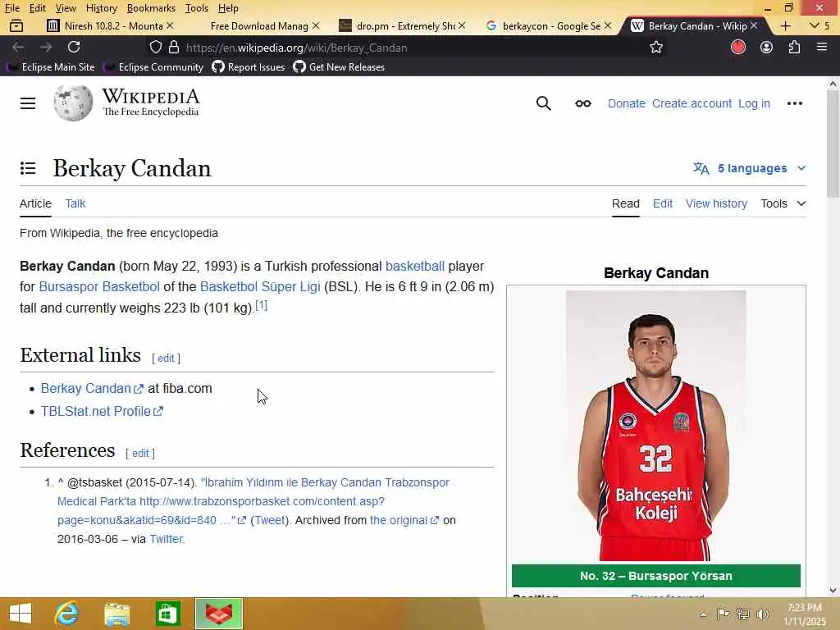Open the Firefox account icon
This screenshot has height=630, width=840.
click(767, 47)
